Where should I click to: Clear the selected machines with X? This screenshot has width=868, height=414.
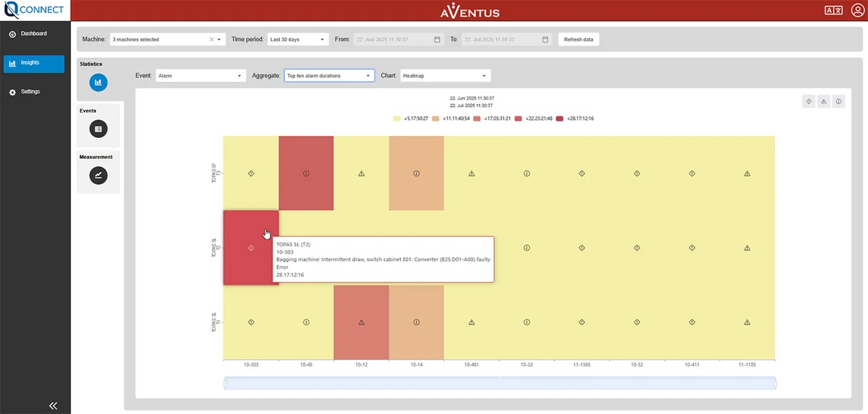(211, 40)
